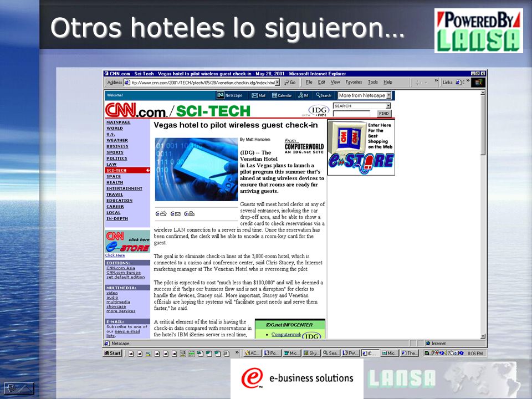Click the IDG.net logo in the CNN header
532x399 pixels.
tap(319, 111)
